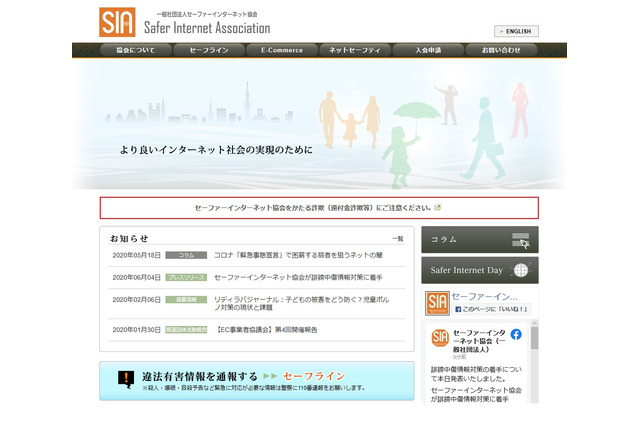Open the 違法有害情報を通報する セーフライン banner
The width and height of the screenshot is (640, 426).
[257, 381]
